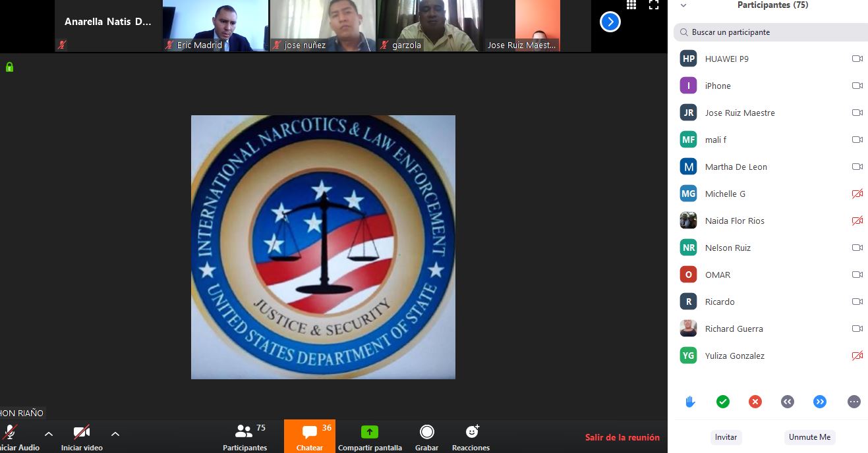Click Michelle G's disabled camera icon
Screen dimensions: 868x453
coord(857,194)
